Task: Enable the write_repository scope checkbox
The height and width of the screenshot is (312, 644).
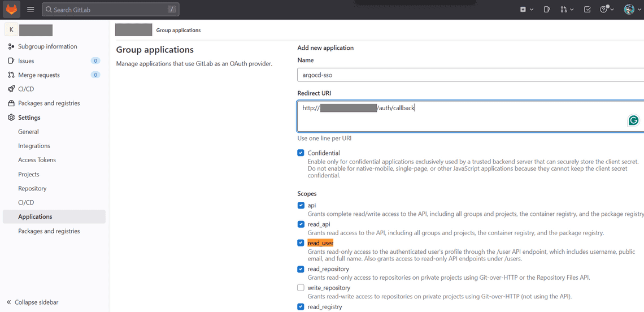Action: pos(301,288)
